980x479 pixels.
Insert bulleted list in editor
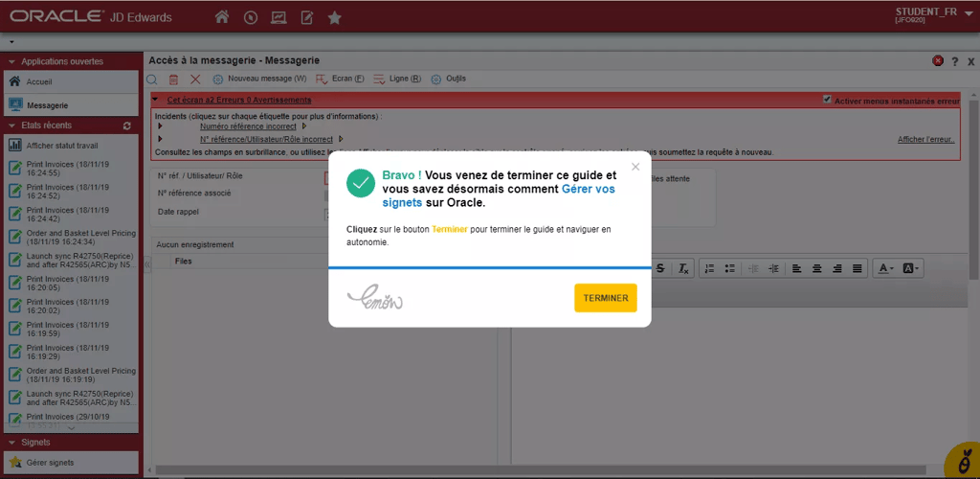[x=729, y=268]
